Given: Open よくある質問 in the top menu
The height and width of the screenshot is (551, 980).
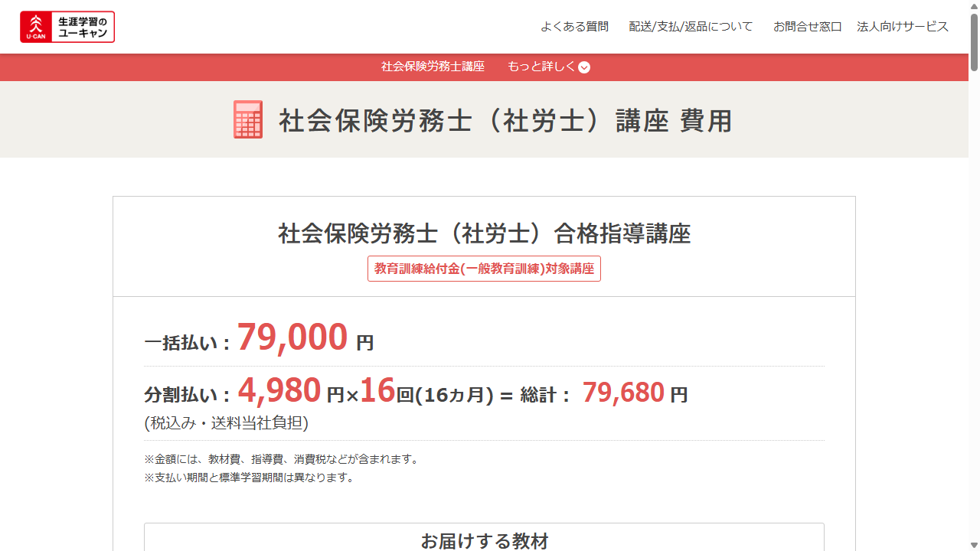Looking at the screenshot, I should click(x=574, y=27).
